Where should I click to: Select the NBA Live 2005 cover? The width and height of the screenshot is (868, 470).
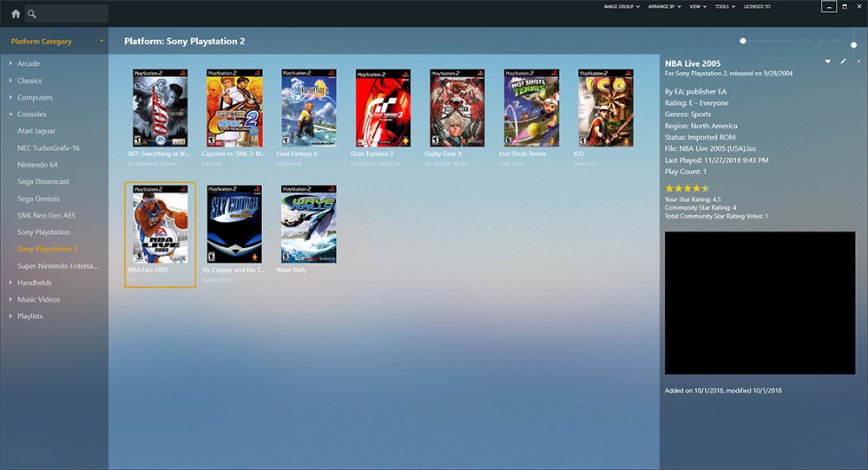coord(160,224)
